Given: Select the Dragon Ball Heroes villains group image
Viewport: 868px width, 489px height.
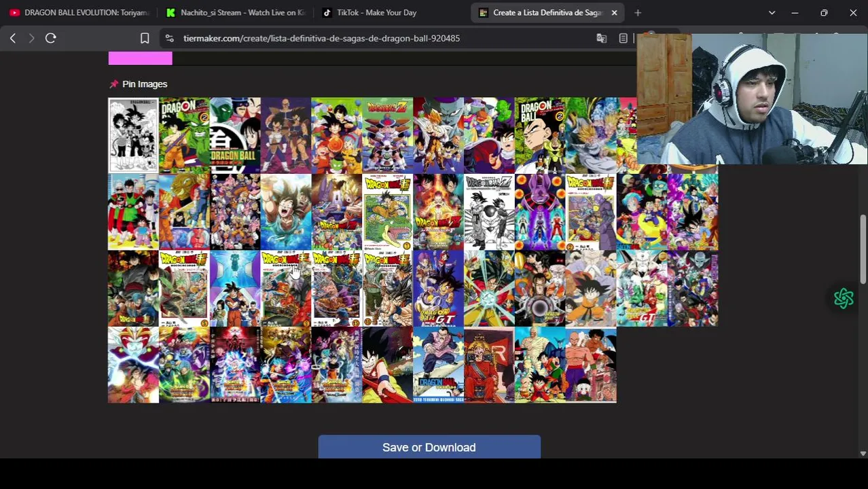Looking at the screenshot, I should point(693,289).
